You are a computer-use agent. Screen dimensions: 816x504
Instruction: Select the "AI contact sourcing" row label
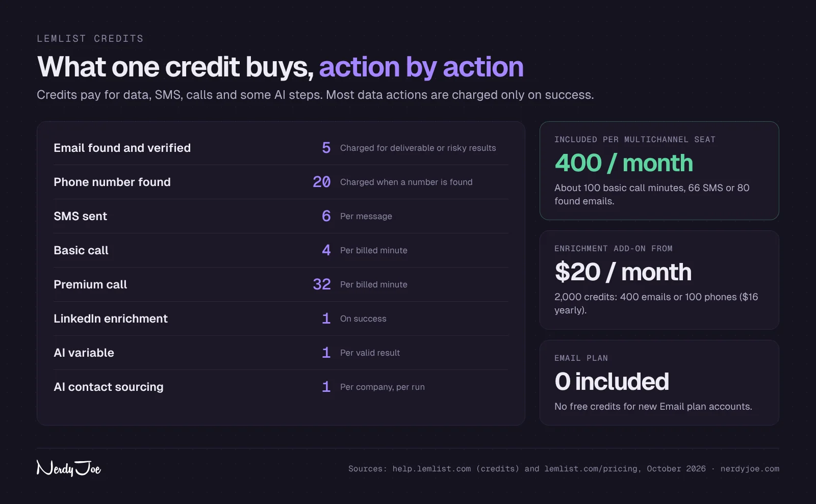pos(109,387)
